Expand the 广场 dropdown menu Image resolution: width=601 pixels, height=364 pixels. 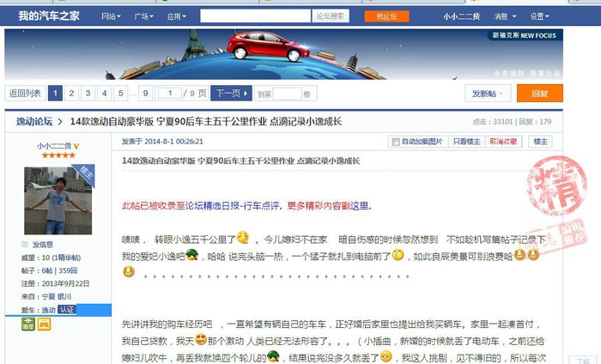143,16
